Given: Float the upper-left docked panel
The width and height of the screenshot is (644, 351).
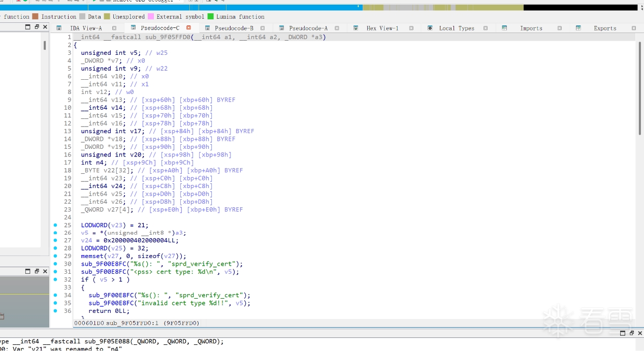Looking at the screenshot, I should [37, 27].
